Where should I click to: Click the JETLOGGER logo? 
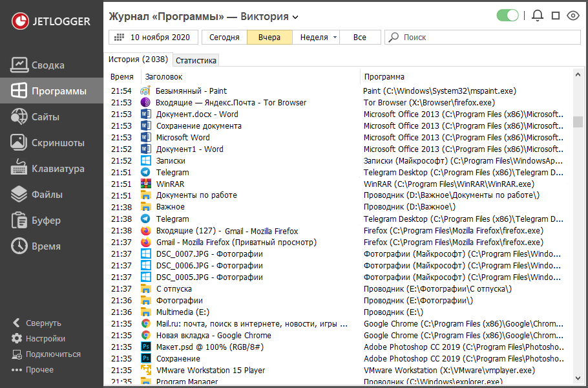pos(50,21)
